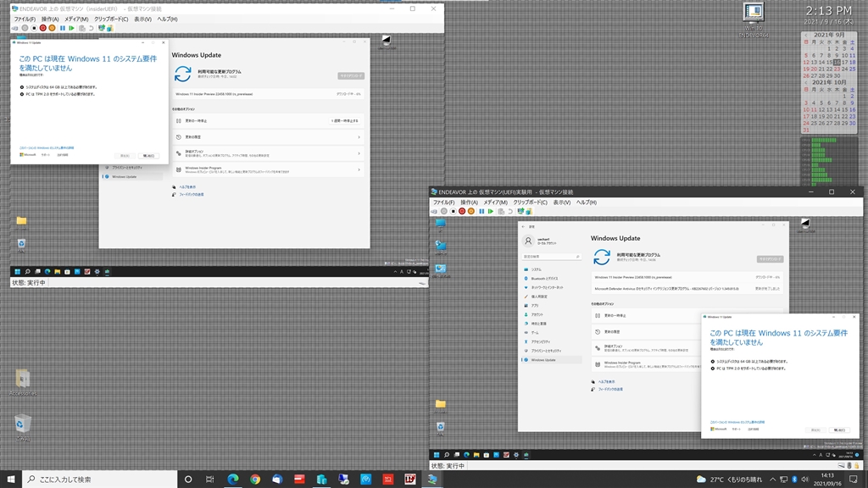Click Revert icon in UEFI実験用 toolbar
This screenshot has width=868, height=488.
coord(510,211)
